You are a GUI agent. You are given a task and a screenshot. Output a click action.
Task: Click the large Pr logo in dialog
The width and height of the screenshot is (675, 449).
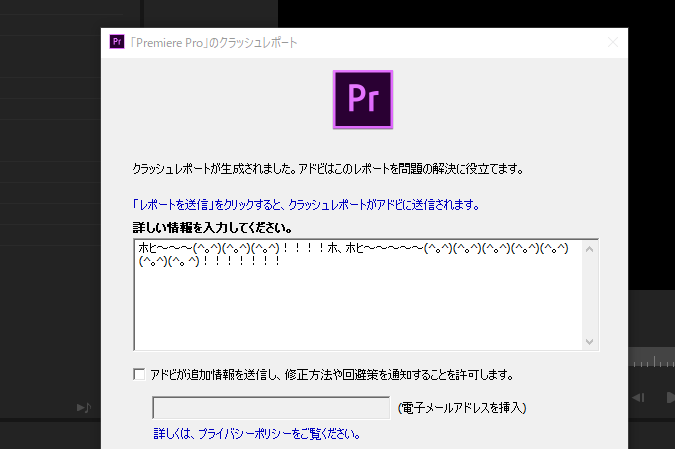pos(363,99)
